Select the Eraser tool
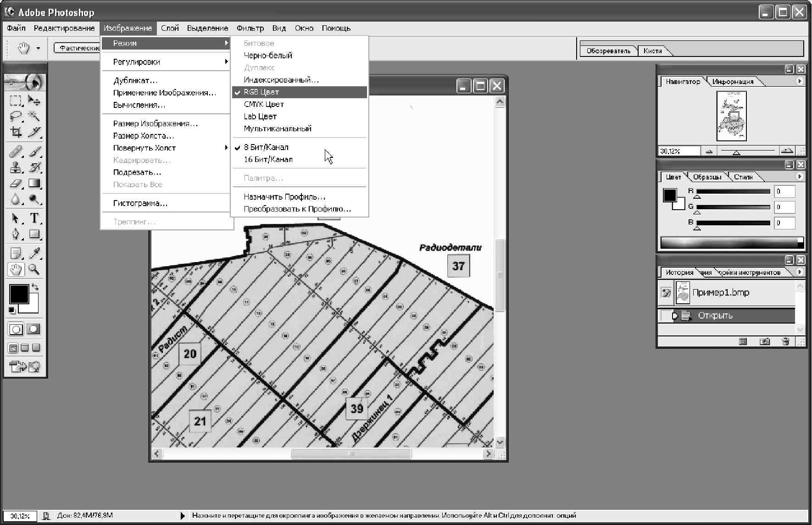812x525 pixels. (x=16, y=183)
